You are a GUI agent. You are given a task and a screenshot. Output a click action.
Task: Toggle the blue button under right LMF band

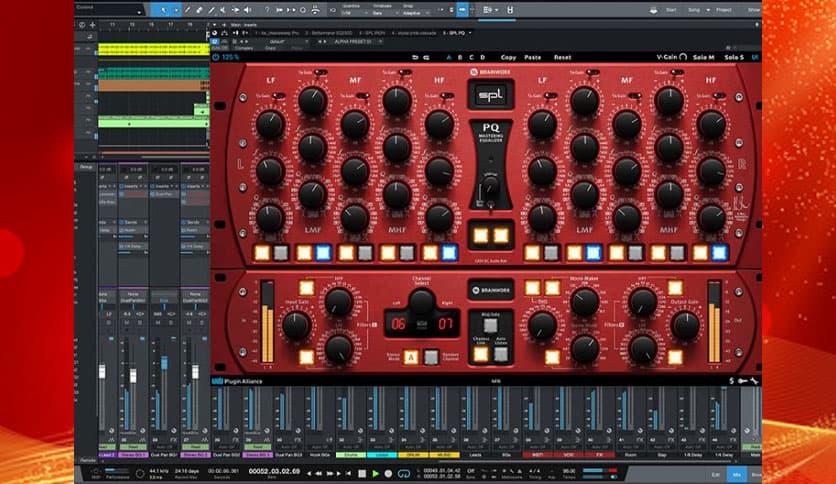pos(593,253)
